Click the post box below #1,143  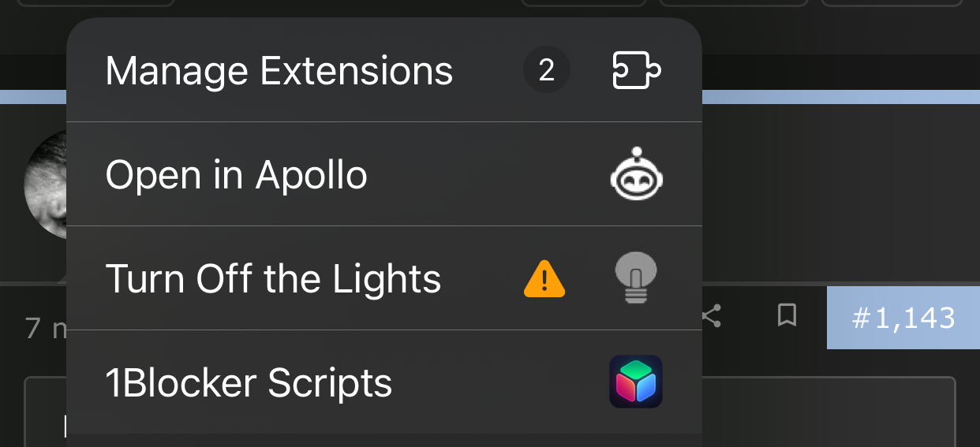829,412
